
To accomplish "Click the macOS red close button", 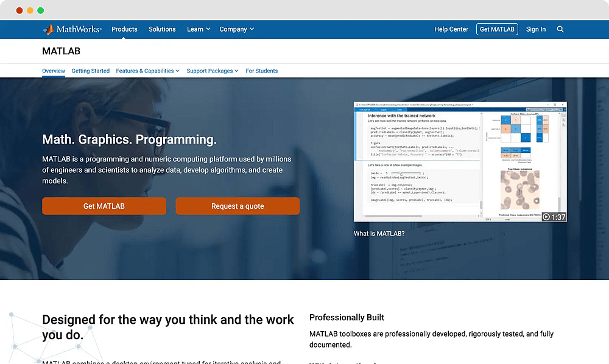I will click(19, 10).
